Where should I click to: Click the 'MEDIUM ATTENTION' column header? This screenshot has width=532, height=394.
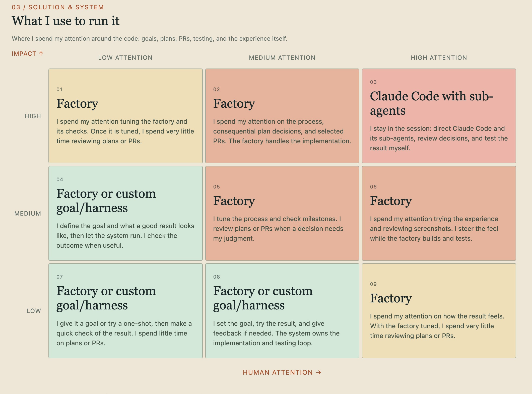282,58
